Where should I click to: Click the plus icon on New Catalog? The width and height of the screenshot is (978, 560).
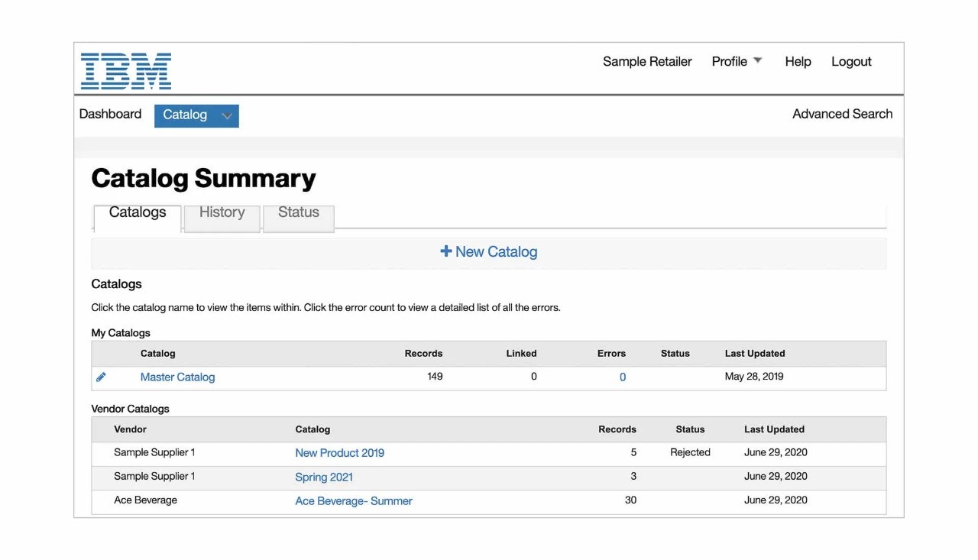coord(446,251)
